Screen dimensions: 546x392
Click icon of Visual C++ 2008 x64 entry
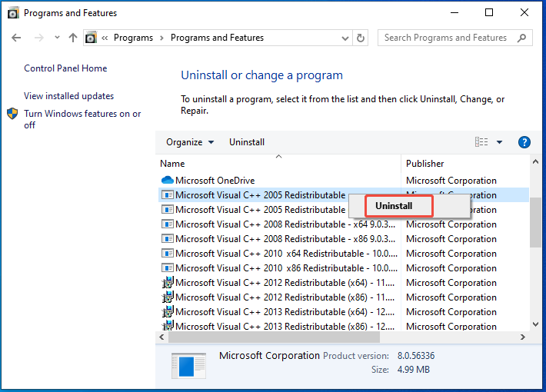point(167,224)
